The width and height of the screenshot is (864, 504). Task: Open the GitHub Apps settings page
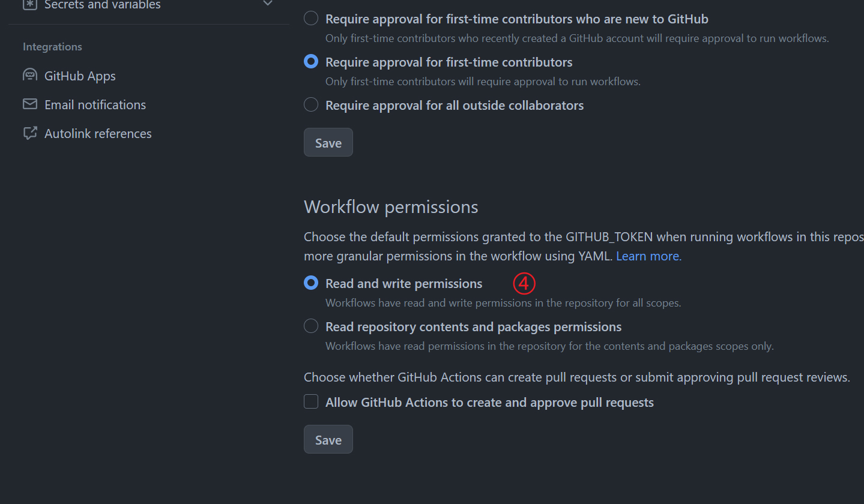tap(80, 76)
